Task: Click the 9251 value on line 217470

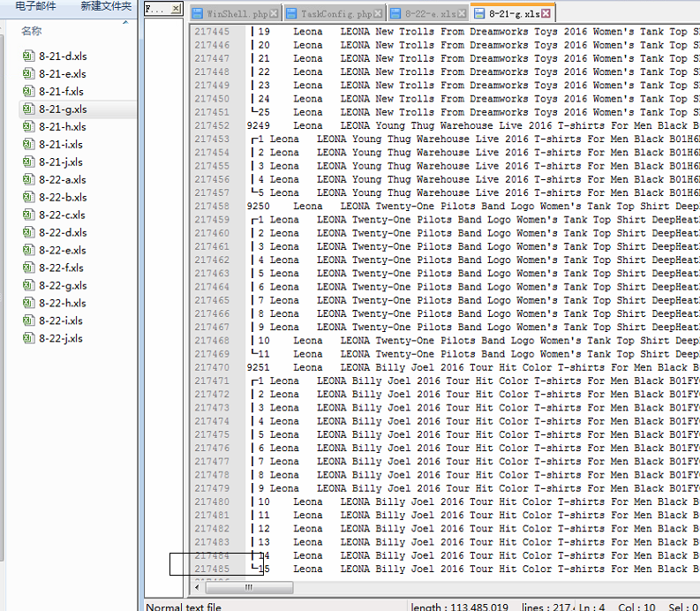Action: pyautogui.click(x=258, y=367)
